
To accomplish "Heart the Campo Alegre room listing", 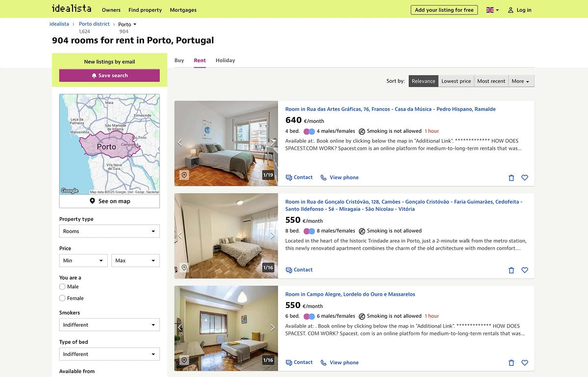I will (525, 363).
